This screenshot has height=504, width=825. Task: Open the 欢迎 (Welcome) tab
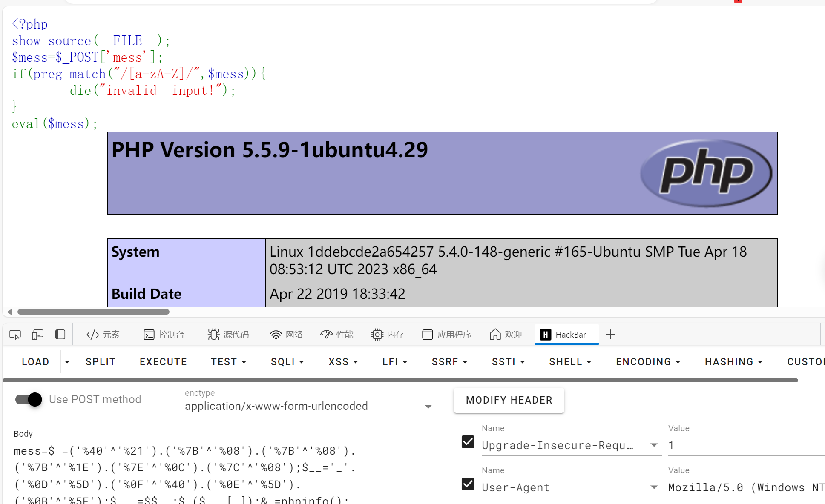click(506, 335)
